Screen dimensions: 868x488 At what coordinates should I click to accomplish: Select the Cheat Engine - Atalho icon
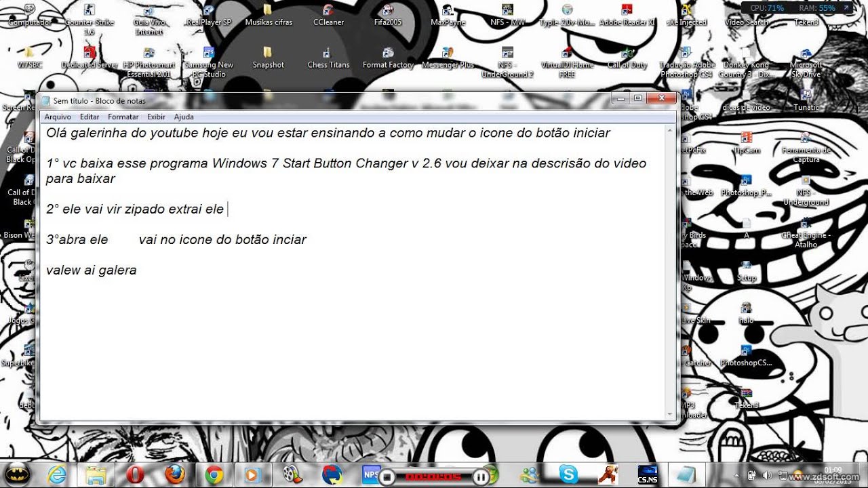[806, 232]
